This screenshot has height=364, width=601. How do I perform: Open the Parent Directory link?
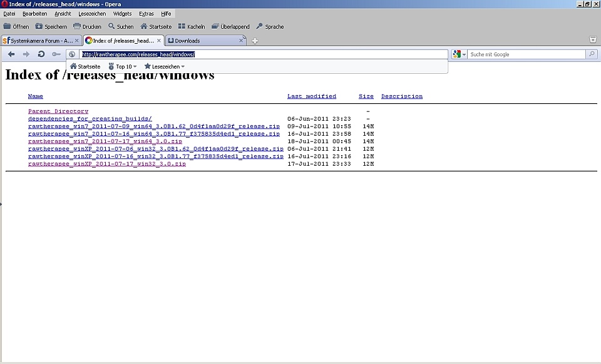[x=58, y=111]
